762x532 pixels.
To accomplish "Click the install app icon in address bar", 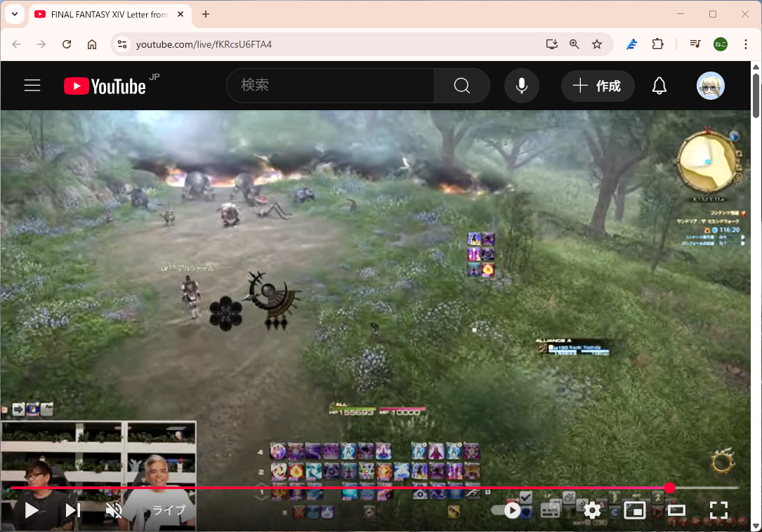I will point(551,44).
